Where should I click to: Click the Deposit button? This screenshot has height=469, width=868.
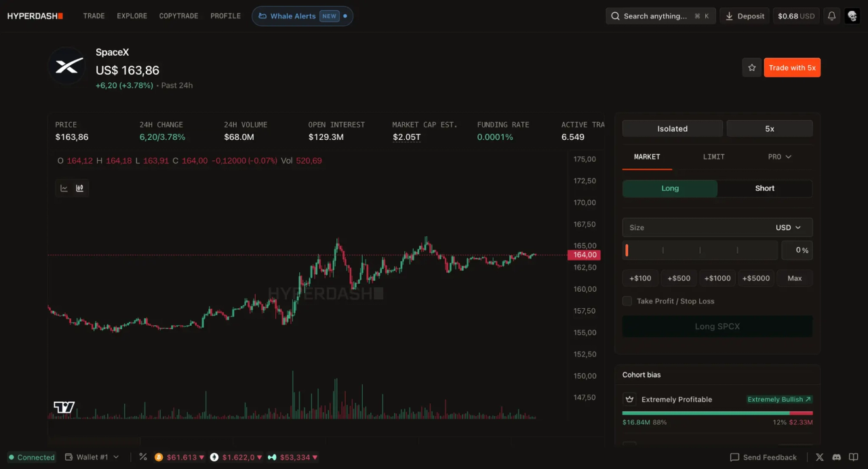[745, 16]
